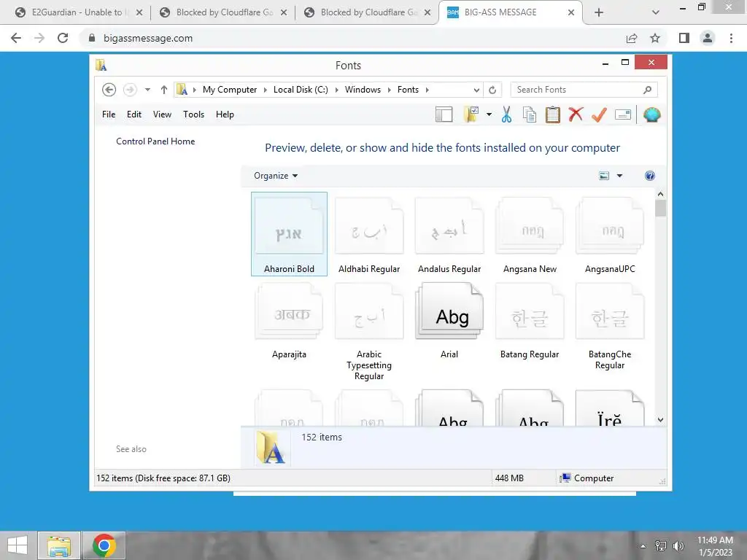Click the font list scroll up arrow
The image size is (747, 560).
(660, 194)
